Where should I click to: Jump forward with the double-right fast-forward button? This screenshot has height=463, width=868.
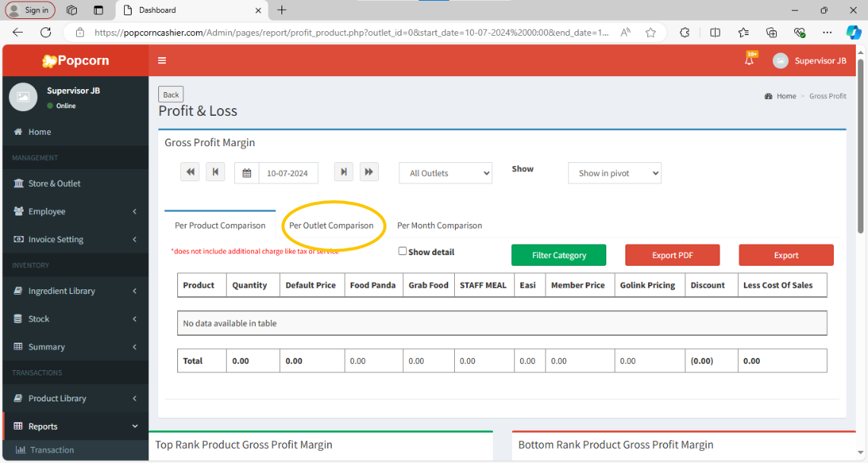click(369, 172)
